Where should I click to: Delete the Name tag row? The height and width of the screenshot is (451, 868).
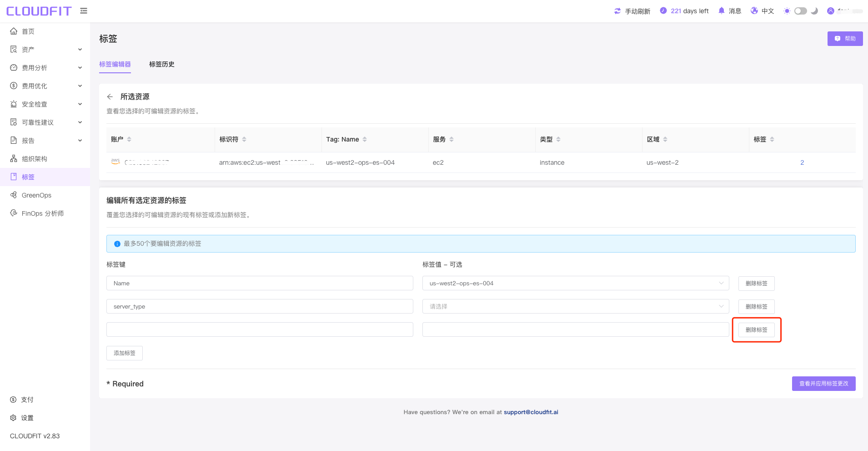click(x=757, y=284)
